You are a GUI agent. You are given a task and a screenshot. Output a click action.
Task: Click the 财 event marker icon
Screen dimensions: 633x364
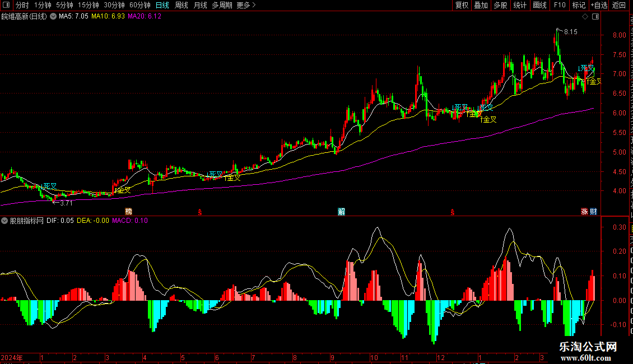pos(593,212)
